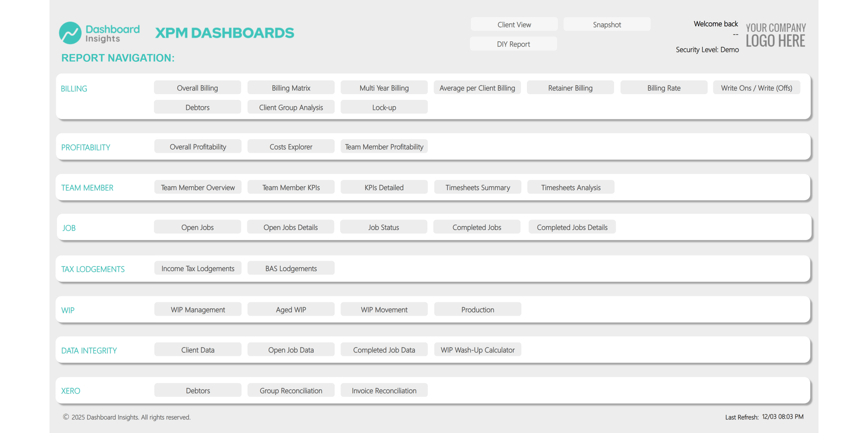Click the Dashboard Insights logo icon
868x433 pixels.
pyautogui.click(x=70, y=33)
